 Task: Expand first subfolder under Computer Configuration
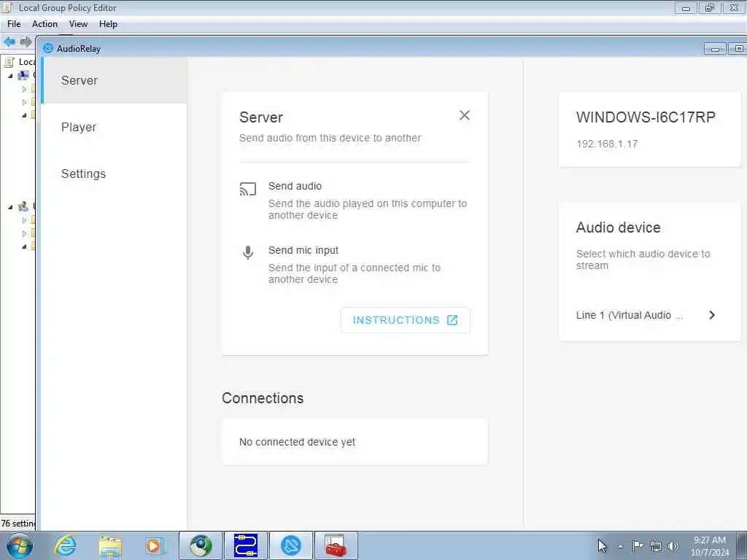24,89
